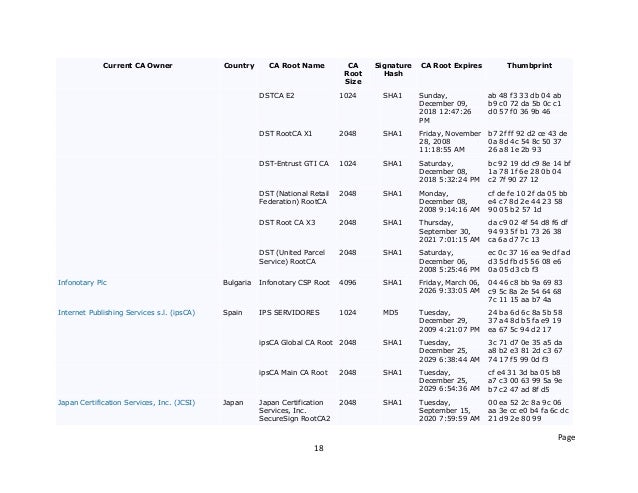
Task: Click expiry date Friday, November 28, 2008
Action: pyautogui.click(x=450, y=142)
